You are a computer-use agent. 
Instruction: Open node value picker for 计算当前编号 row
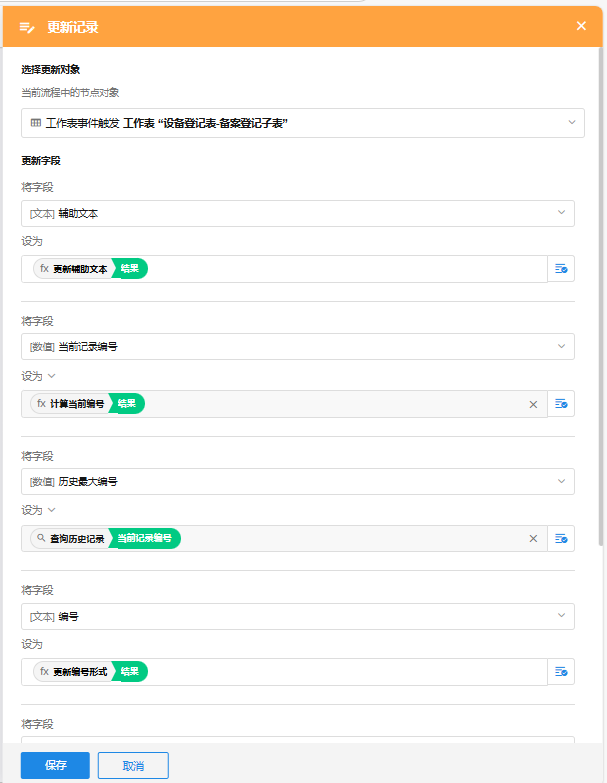[561, 403]
